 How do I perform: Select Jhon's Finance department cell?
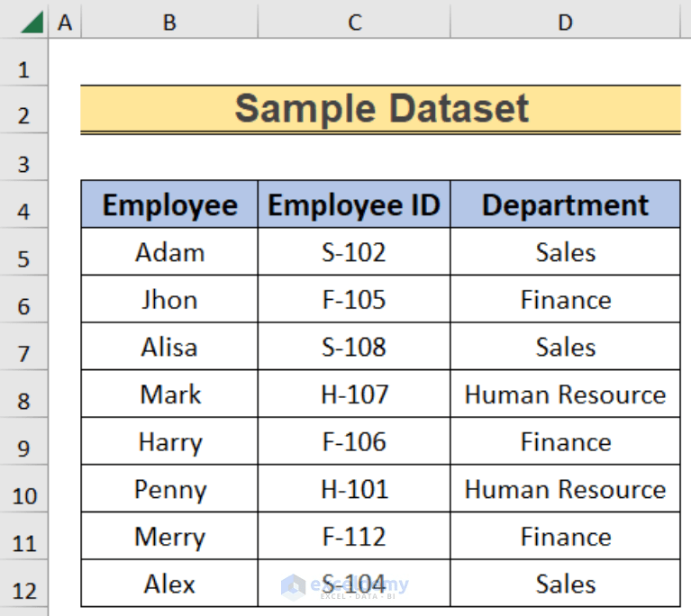coord(566,299)
